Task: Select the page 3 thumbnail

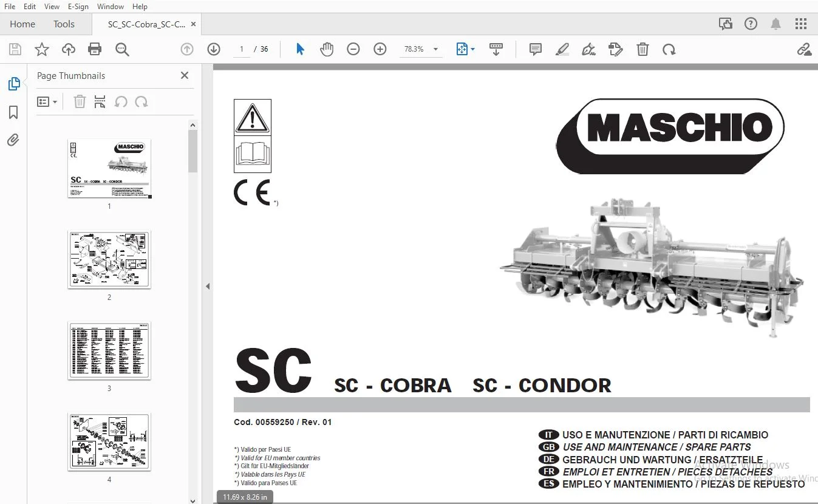Action: tap(109, 350)
